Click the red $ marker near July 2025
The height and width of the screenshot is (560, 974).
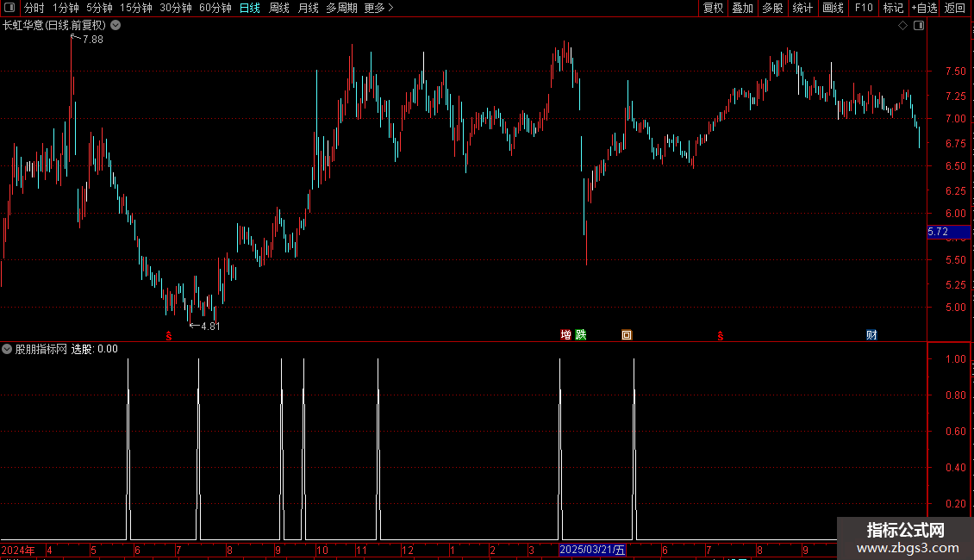pos(721,336)
